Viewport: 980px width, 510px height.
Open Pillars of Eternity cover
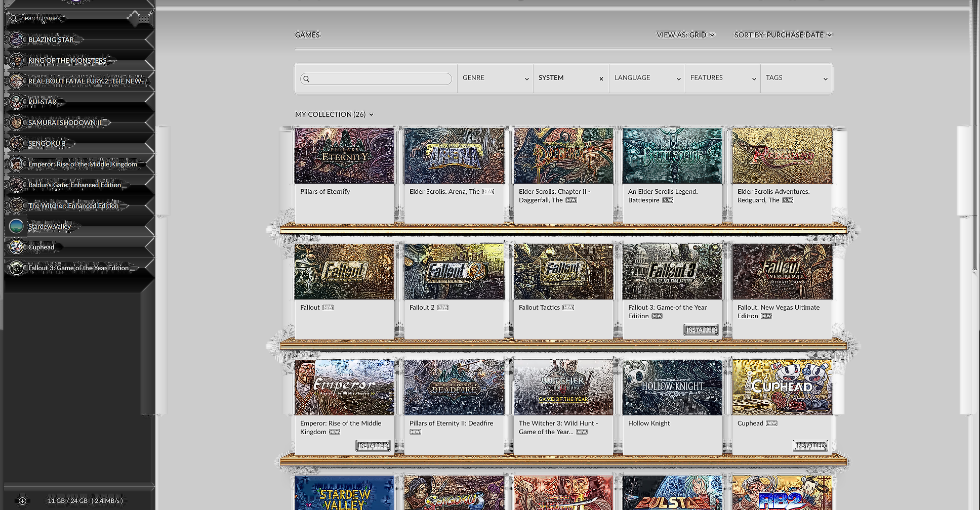[345, 156]
